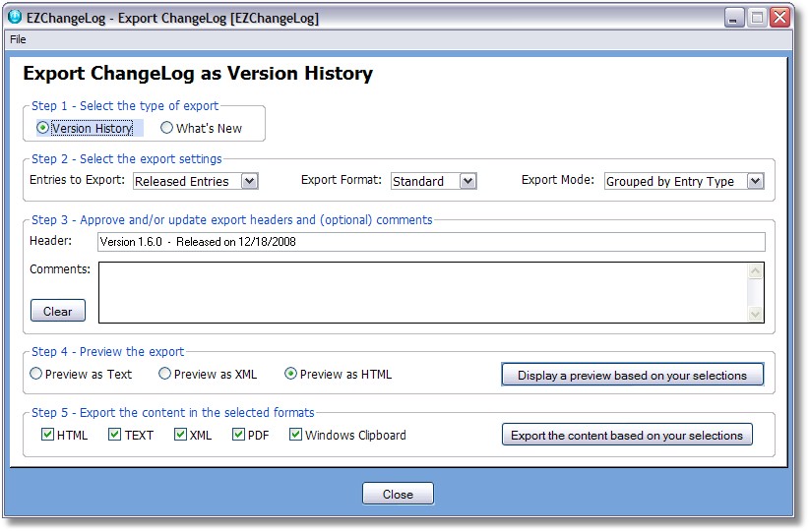Click the EZChangeLog app icon in title bar

point(15,17)
